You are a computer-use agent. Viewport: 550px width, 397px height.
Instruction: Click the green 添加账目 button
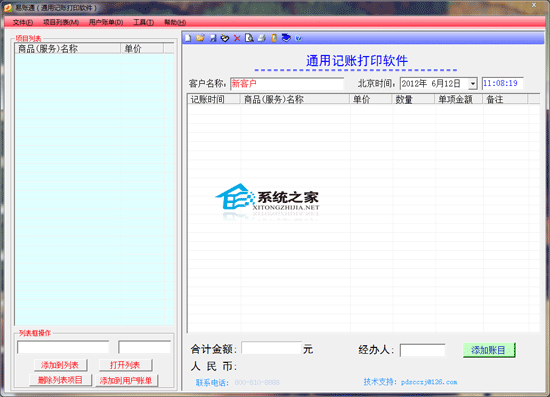[489, 350]
